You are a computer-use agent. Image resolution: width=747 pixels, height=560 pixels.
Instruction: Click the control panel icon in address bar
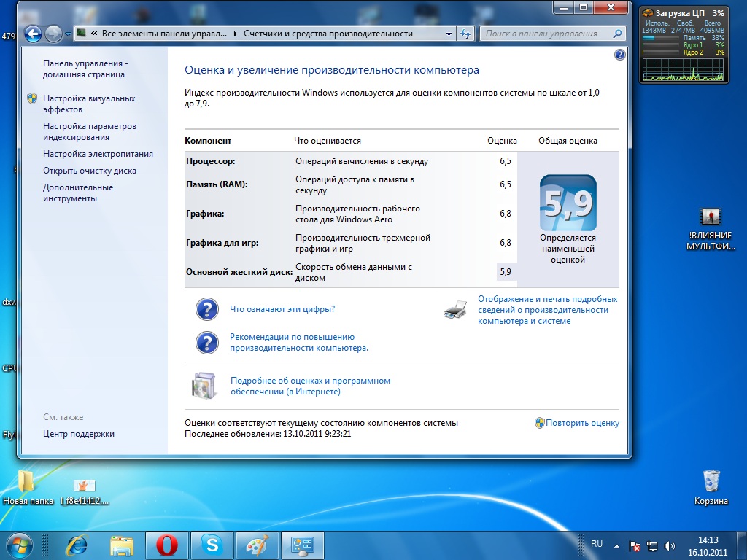coord(82,34)
